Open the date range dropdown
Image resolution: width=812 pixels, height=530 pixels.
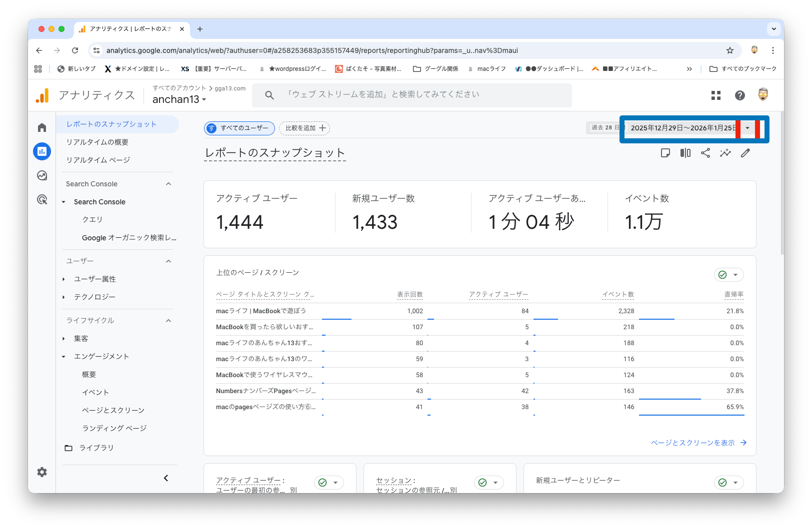(x=747, y=128)
